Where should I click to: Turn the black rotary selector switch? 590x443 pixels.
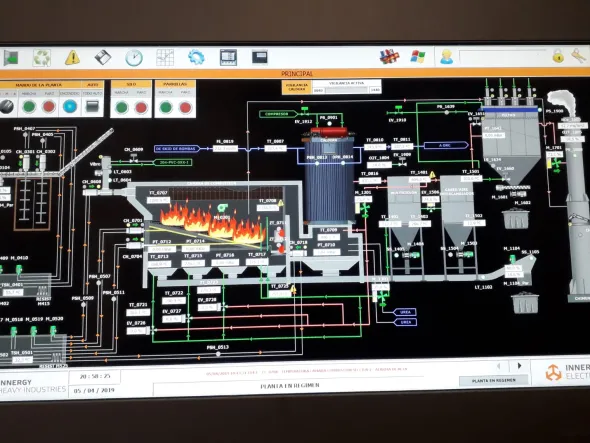click(x=6, y=107)
